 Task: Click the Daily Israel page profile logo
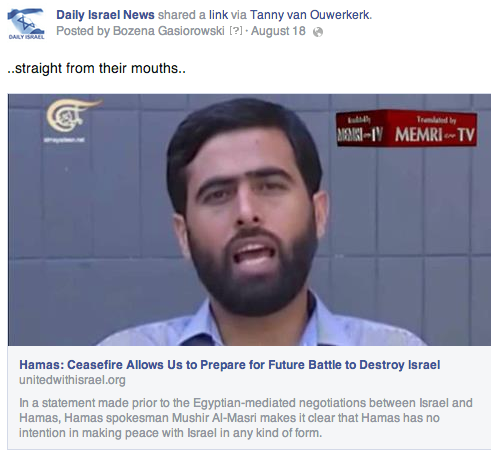point(26,24)
